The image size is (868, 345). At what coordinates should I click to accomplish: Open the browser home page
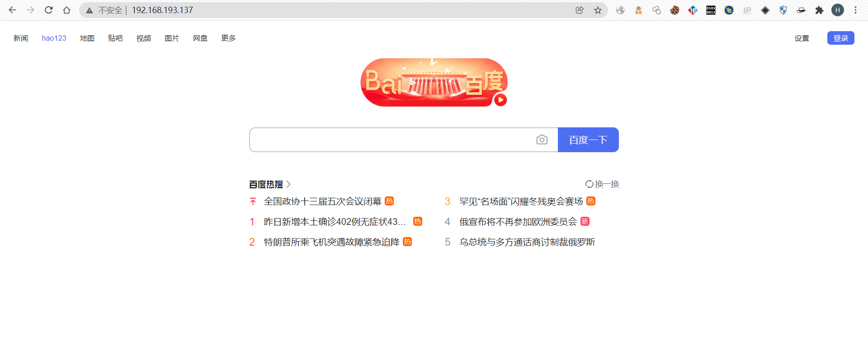click(66, 10)
